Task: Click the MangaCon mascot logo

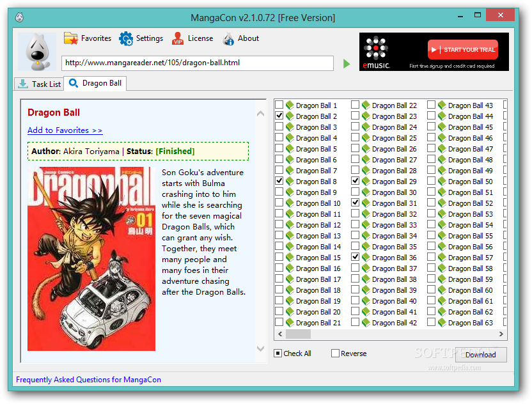Action: pos(37,52)
